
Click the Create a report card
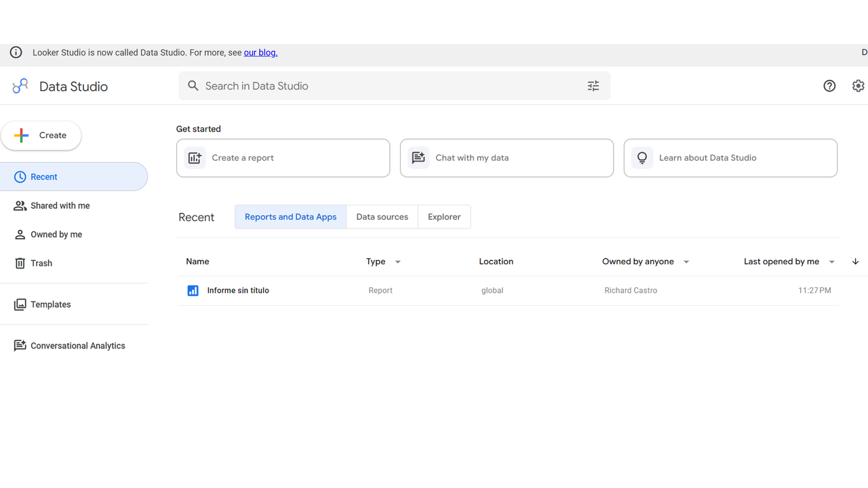283,158
